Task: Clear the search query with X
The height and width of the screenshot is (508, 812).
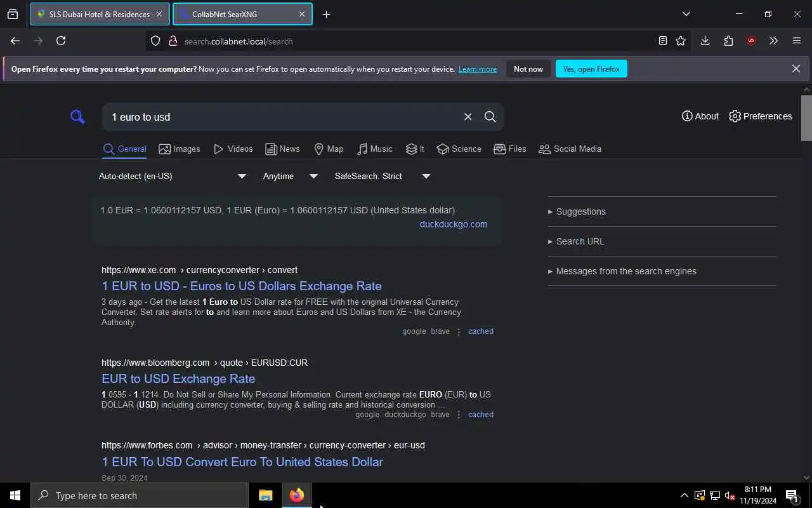Action: click(x=468, y=117)
